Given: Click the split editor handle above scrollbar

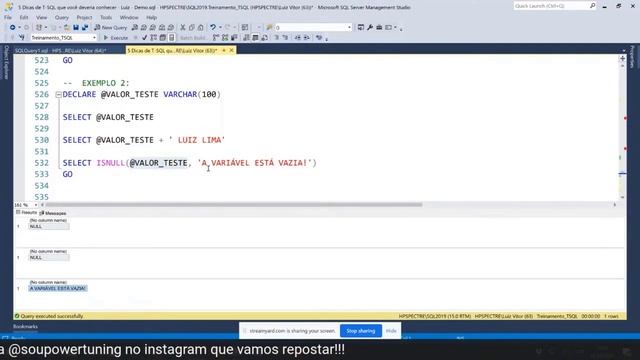Looking at the screenshot, I should tap(622, 58).
